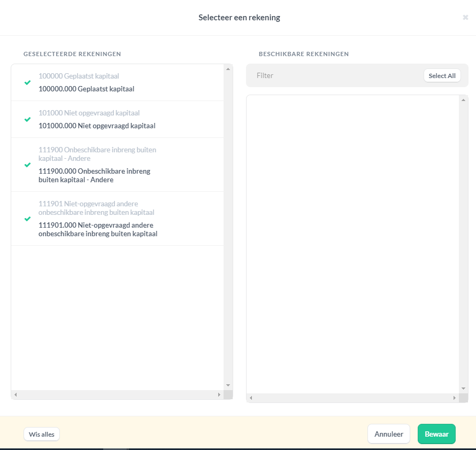476x450 pixels.
Task: Click the selected list scroll down arrow
Action: coord(228,385)
